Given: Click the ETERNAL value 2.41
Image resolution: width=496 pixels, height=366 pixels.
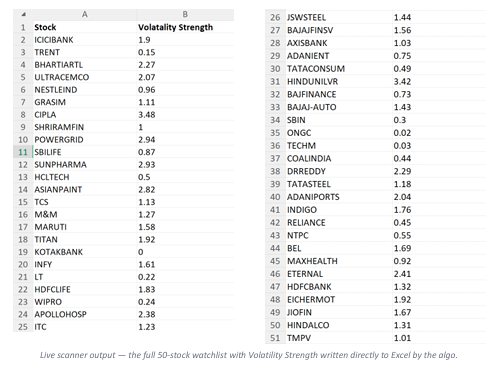Looking at the screenshot, I should [439, 274].
